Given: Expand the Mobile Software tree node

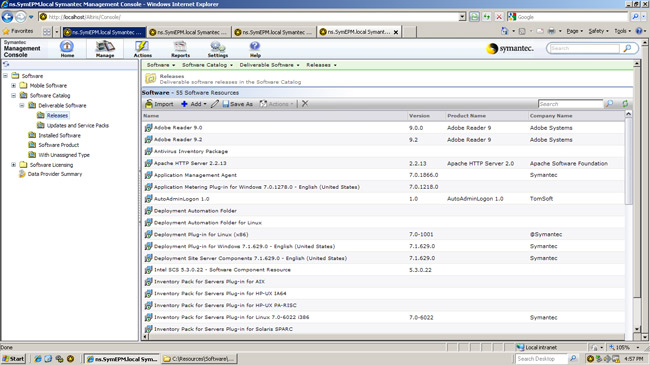Looking at the screenshot, I should coord(14,85).
